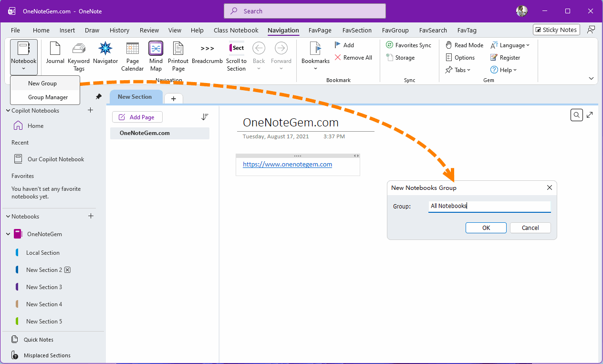Open the Tabs dropdown
This screenshot has width=603, height=364.
click(x=457, y=70)
